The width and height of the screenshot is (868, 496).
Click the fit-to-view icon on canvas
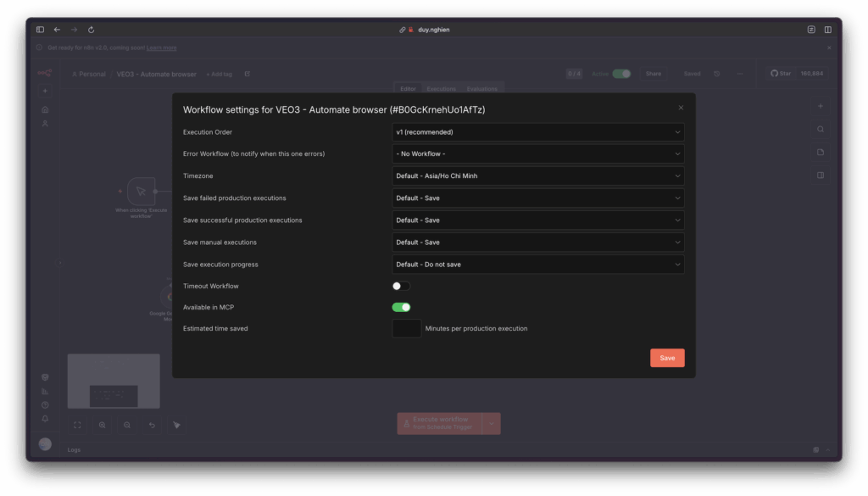click(77, 425)
